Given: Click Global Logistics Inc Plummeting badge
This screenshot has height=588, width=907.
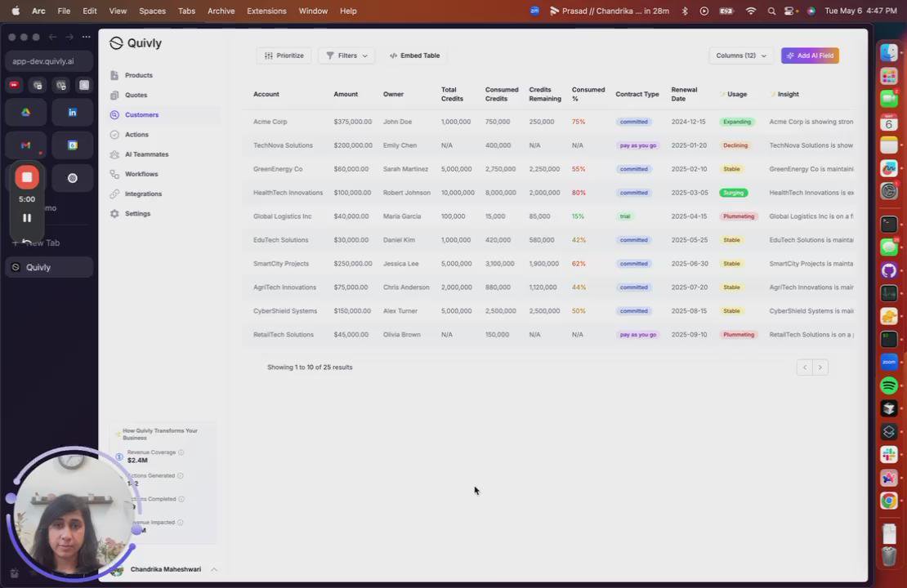Looking at the screenshot, I should pyautogui.click(x=738, y=216).
